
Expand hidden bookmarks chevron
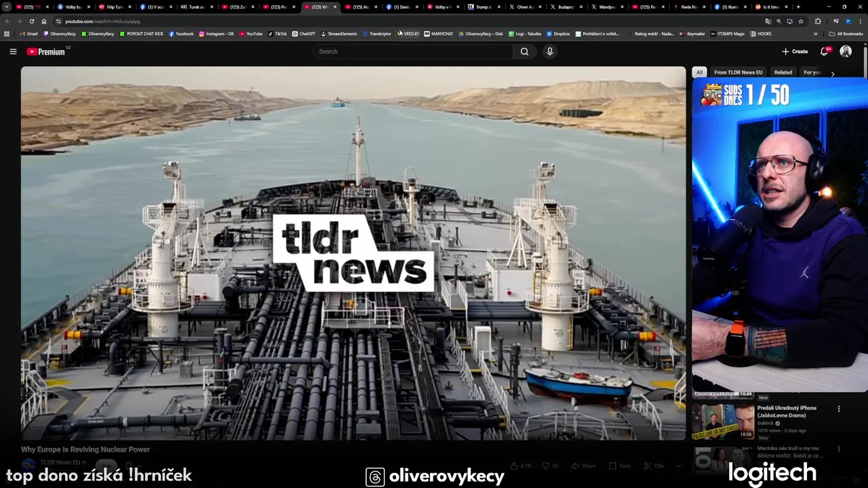pyautogui.click(x=816, y=34)
